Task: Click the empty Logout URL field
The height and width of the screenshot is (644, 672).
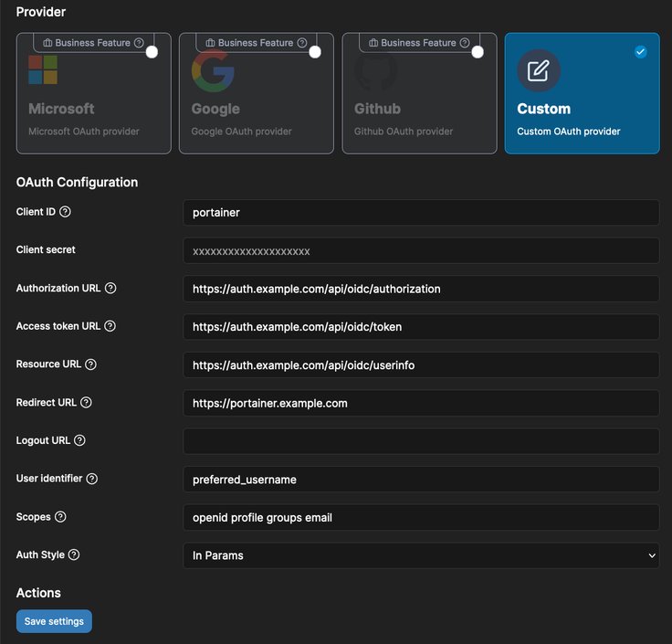Action: pos(421,441)
